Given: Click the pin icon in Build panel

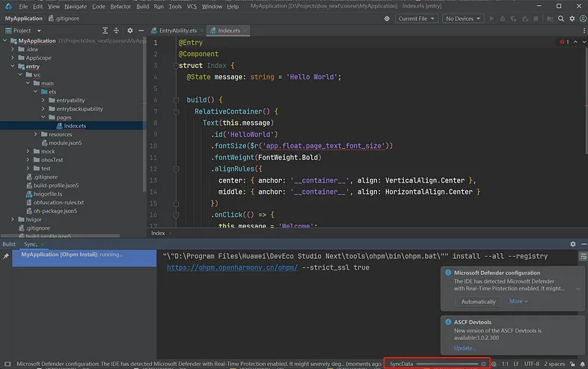Looking at the screenshot, I should click(x=6, y=256).
